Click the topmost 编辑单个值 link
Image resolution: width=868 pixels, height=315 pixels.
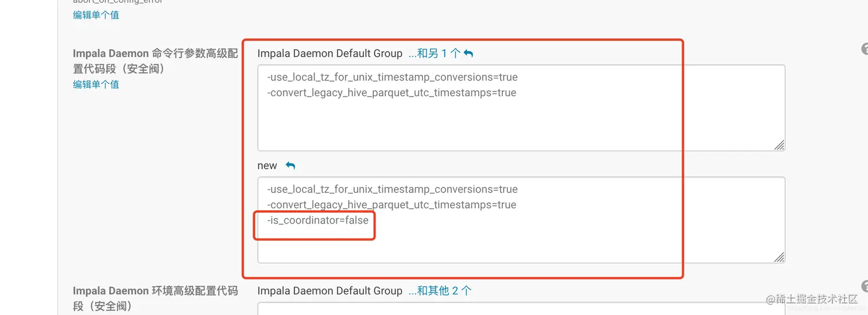point(96,15)
